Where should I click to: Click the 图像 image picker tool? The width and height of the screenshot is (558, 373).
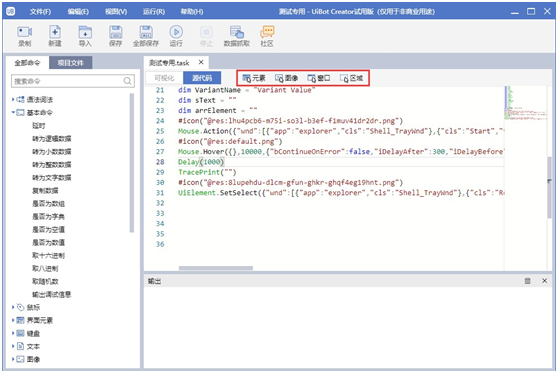(x=286, y=78)
